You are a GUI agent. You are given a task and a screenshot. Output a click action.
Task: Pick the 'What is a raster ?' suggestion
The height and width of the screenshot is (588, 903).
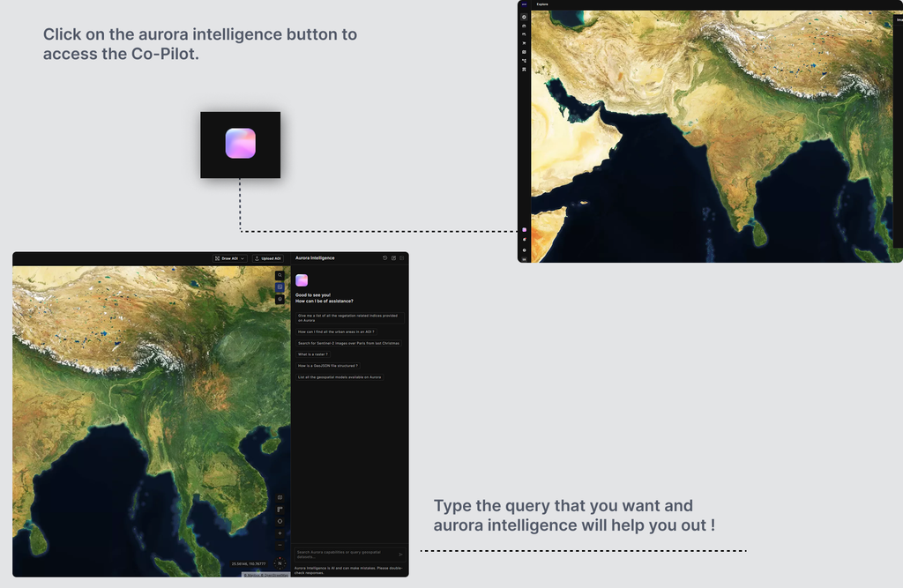point(313,354)
